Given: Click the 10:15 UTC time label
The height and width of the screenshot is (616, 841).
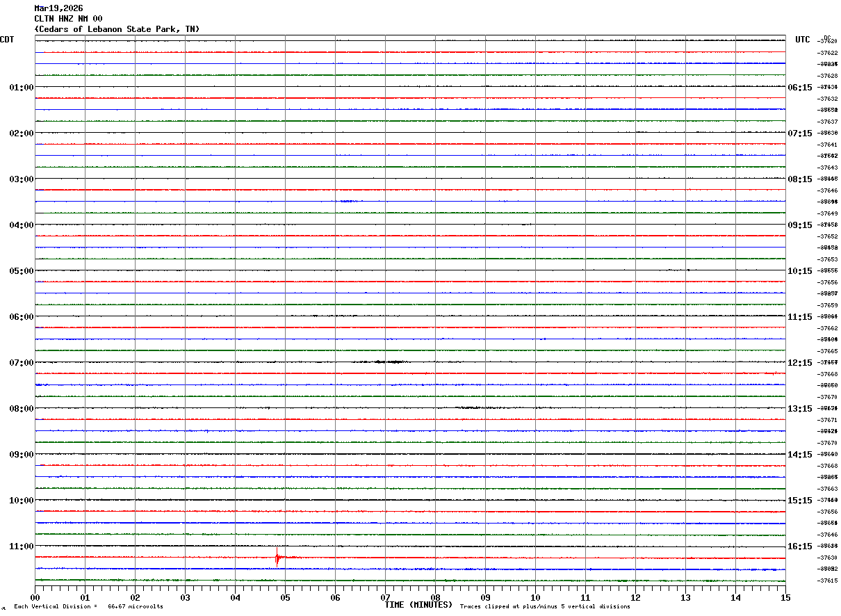Looking at the screenshot, I should [799, 271].
